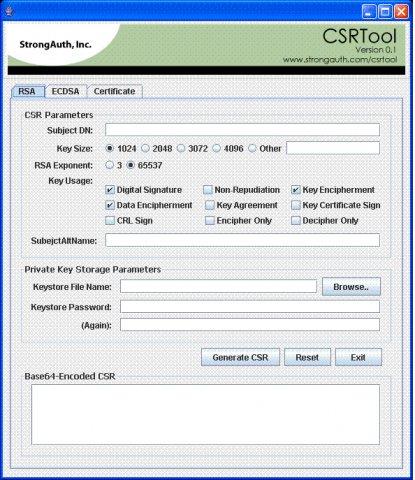
Task: Open the ECDSA tab
Action: [66, 91]
